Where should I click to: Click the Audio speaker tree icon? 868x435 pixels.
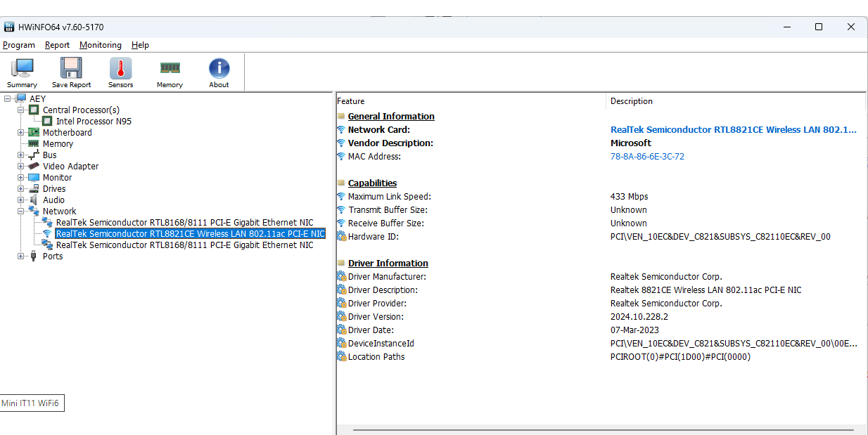pyautogui.click(x=34, y=200)
